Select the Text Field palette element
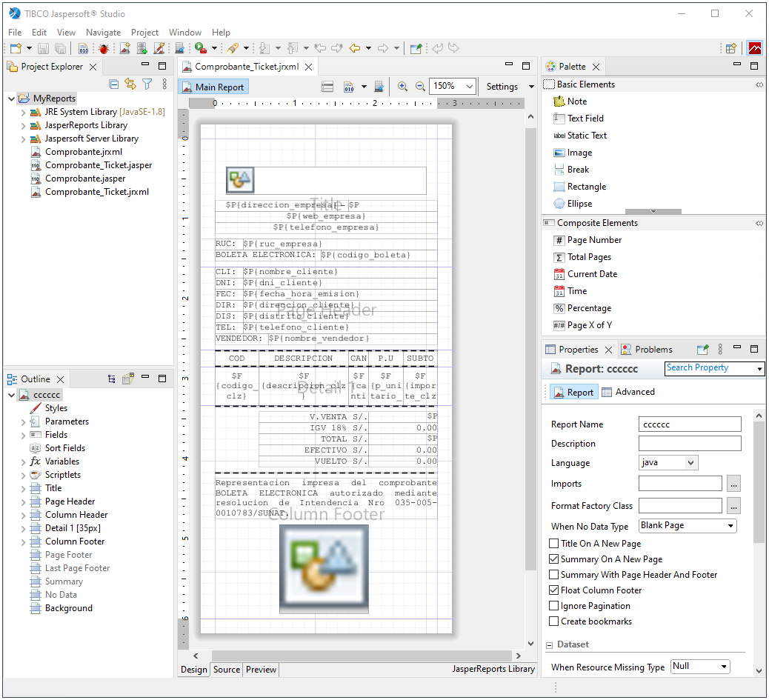The height and width of the screenshot is (700, 769). 579,118
